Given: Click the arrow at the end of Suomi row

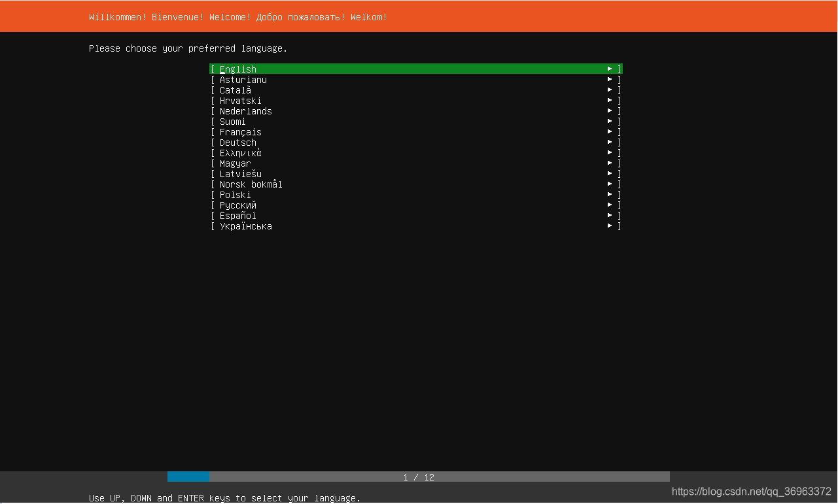Looking at the screenshot, I should 610,121.
